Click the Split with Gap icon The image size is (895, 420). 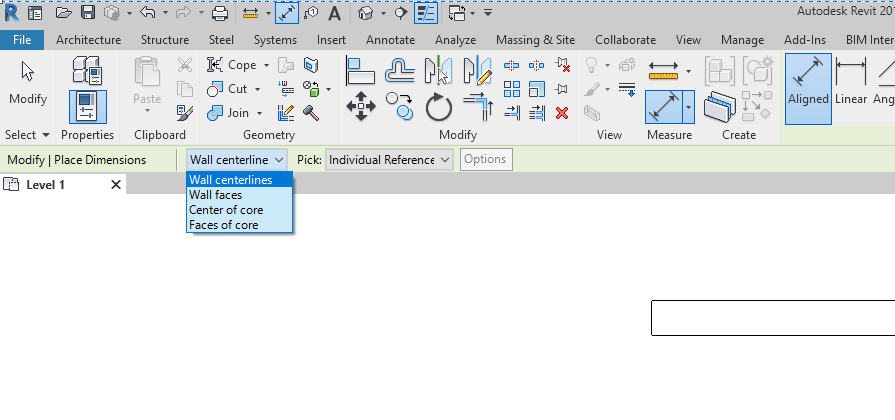(537, 66)
